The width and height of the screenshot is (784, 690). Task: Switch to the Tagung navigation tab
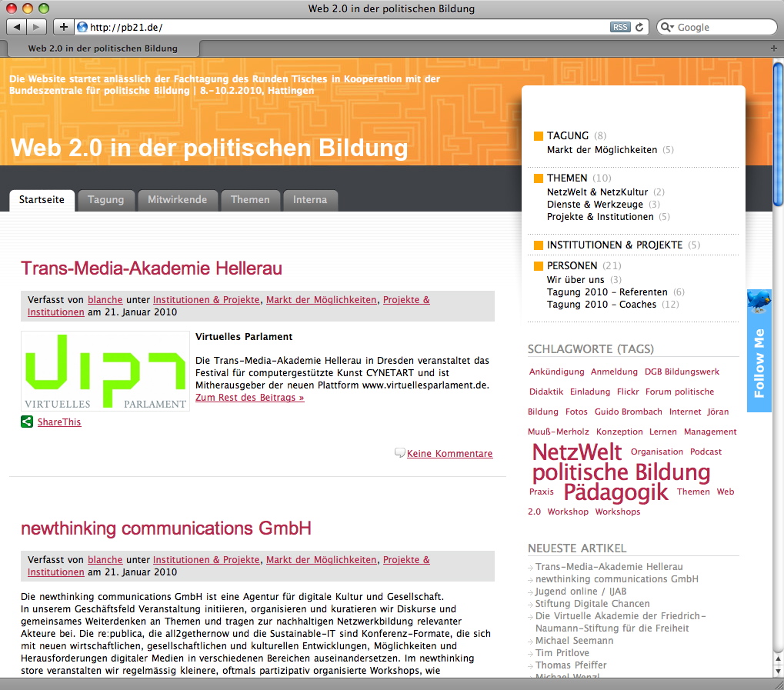point(105,200)
